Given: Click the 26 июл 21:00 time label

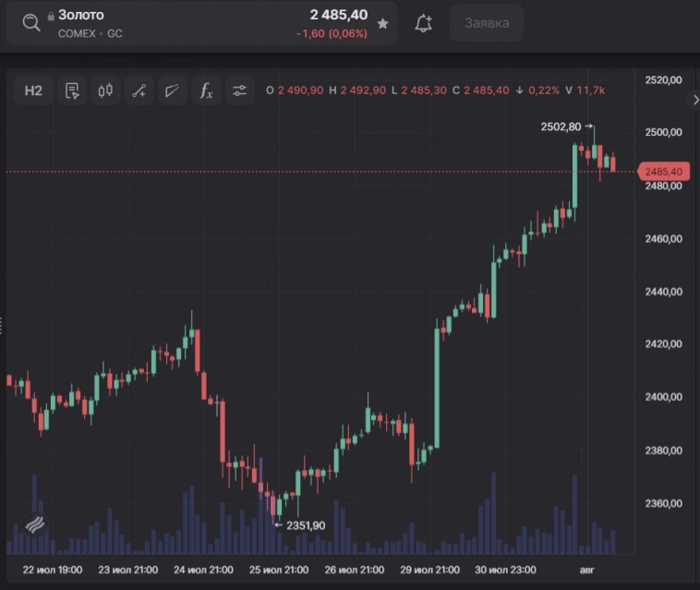Looking at the screenshot, I should click(x=354, y=570).
